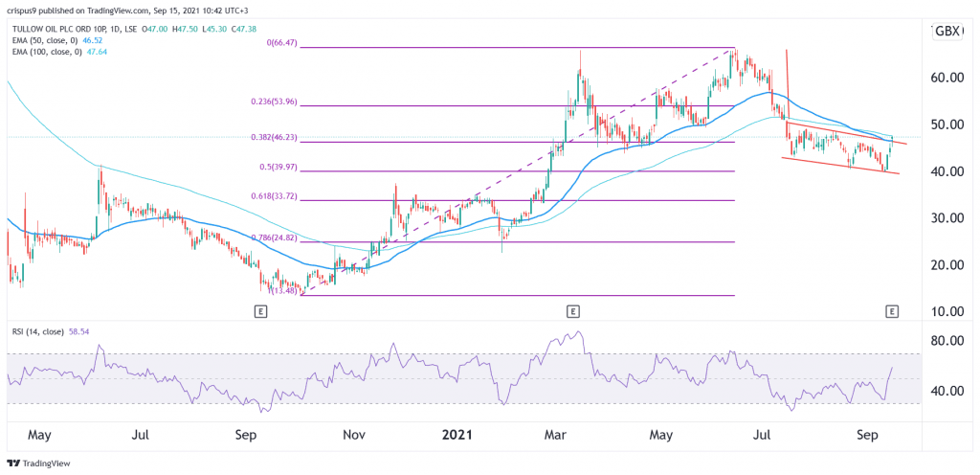This screenshot has width=980, height=475.
Task: Select the 'TULLOW OIL PLC ORD 10P' symbol title
Action: point(60,28)
